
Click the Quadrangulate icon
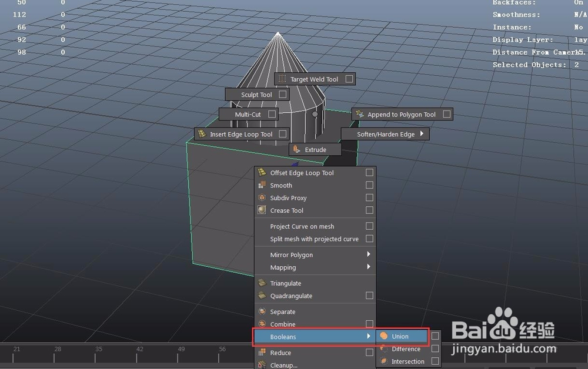[262, 296]
